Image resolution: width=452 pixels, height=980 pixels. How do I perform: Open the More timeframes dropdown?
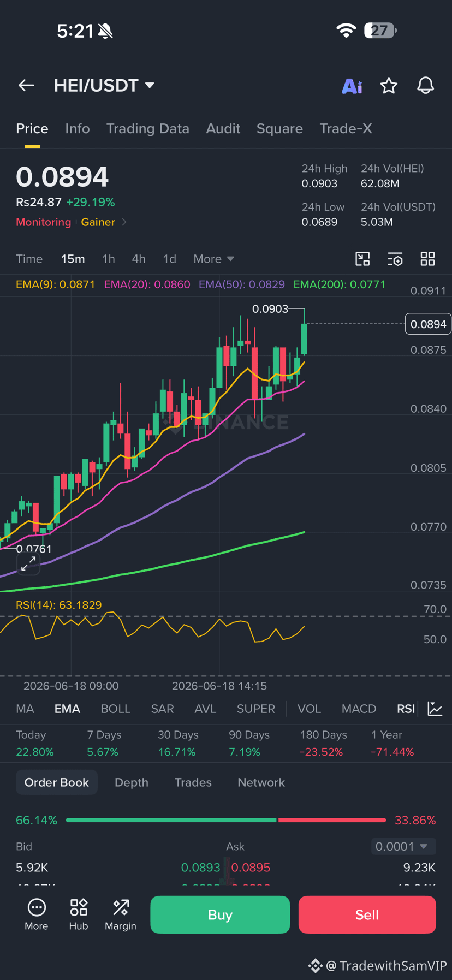pos(213,259)
